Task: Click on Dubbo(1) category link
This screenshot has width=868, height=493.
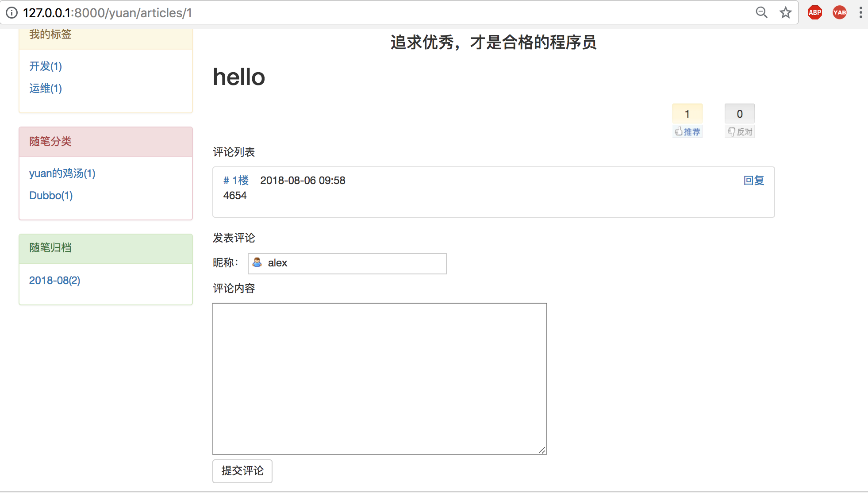Action: (x=51, y=194)
